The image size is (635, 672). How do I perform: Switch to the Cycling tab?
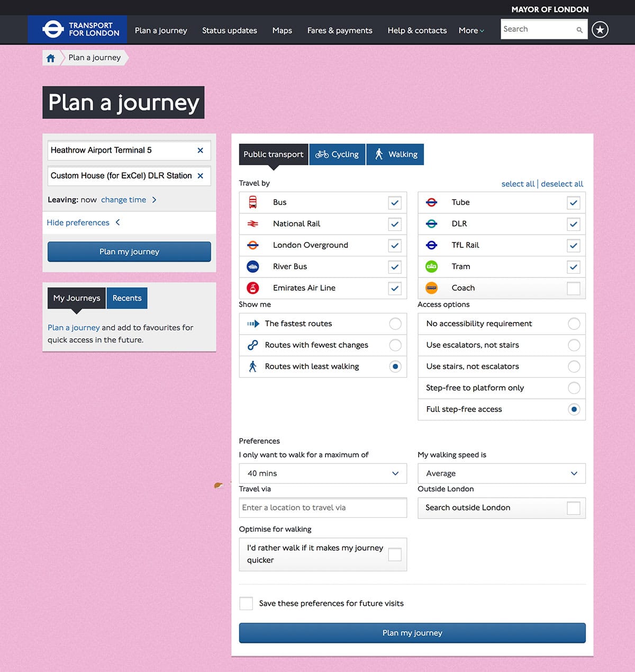(x=337, y=154)
